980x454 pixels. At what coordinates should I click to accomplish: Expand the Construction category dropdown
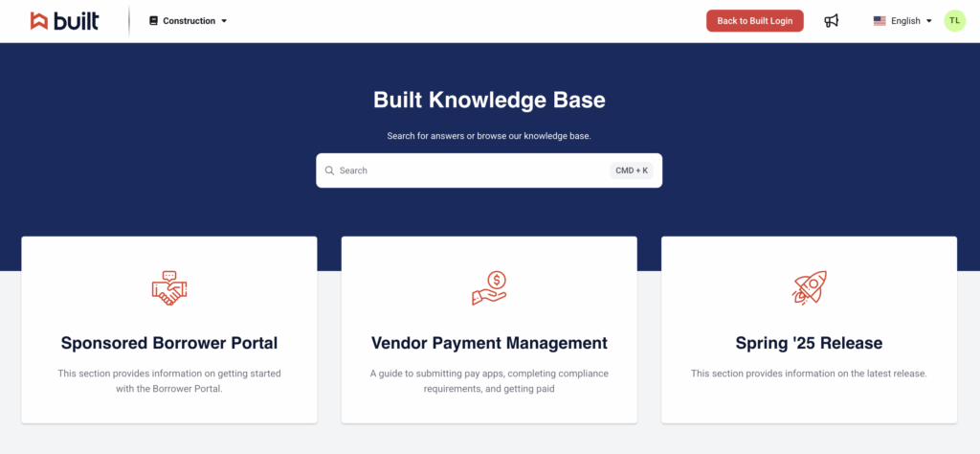pyautogui.click(x=189, y=21)
